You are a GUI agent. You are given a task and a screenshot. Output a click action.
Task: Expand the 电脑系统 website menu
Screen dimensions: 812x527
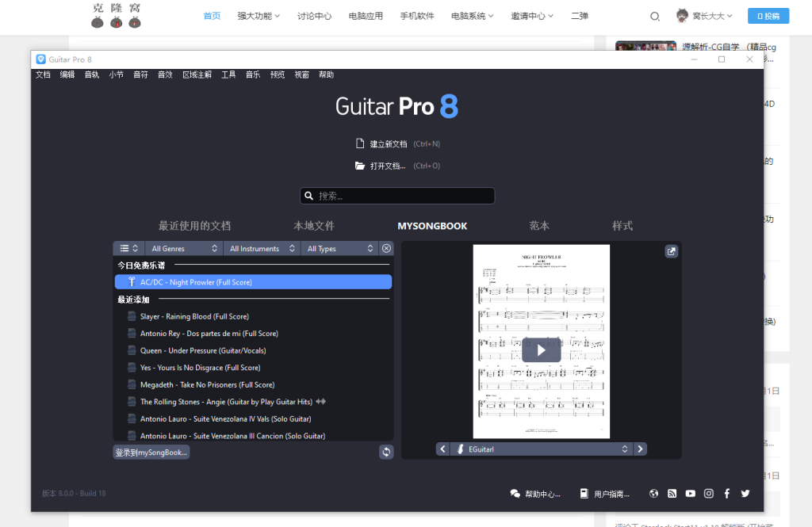(472, 16)
